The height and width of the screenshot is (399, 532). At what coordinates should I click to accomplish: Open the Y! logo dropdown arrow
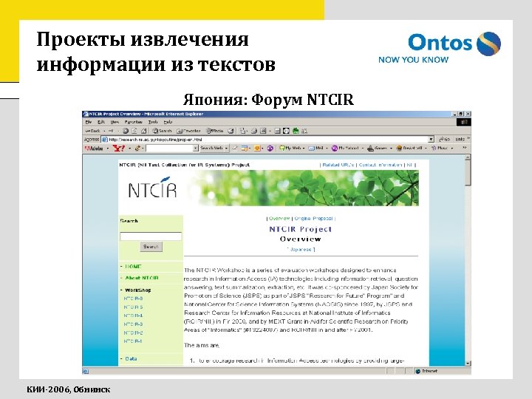pyautogui.click(x=129, y=149)
